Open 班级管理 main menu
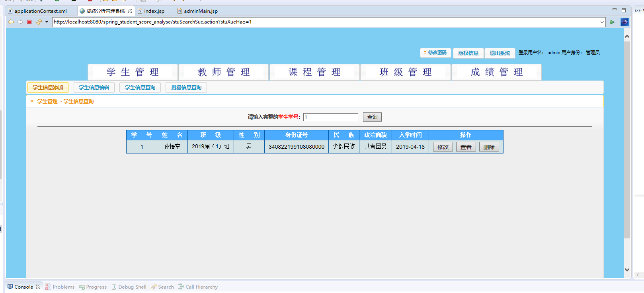 [406, 72]
